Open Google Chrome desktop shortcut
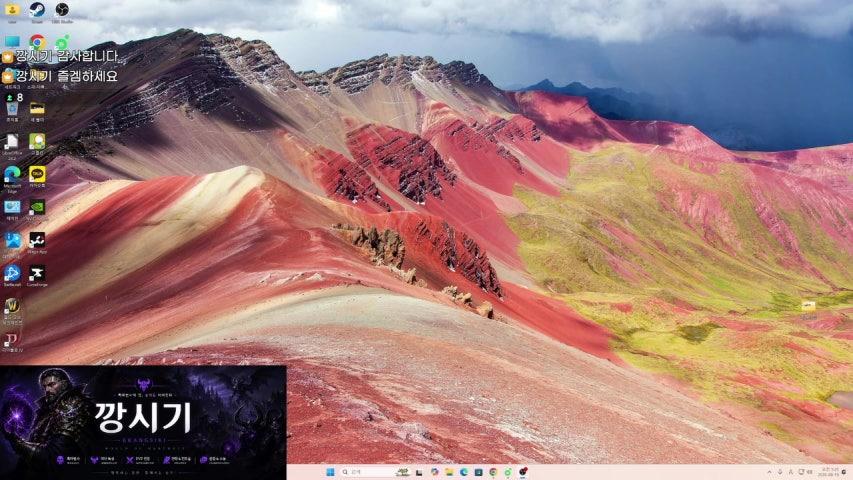Image resolution: width=853 pixels, height=480 pixels. tap(37, 42)
